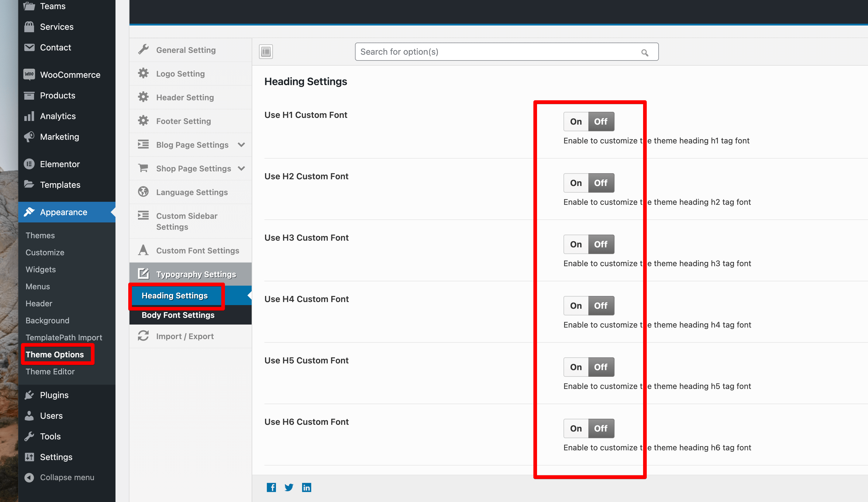Expand Shop Page Settings chevron
The height and width of the screenshot is (502, 868).
241,168
